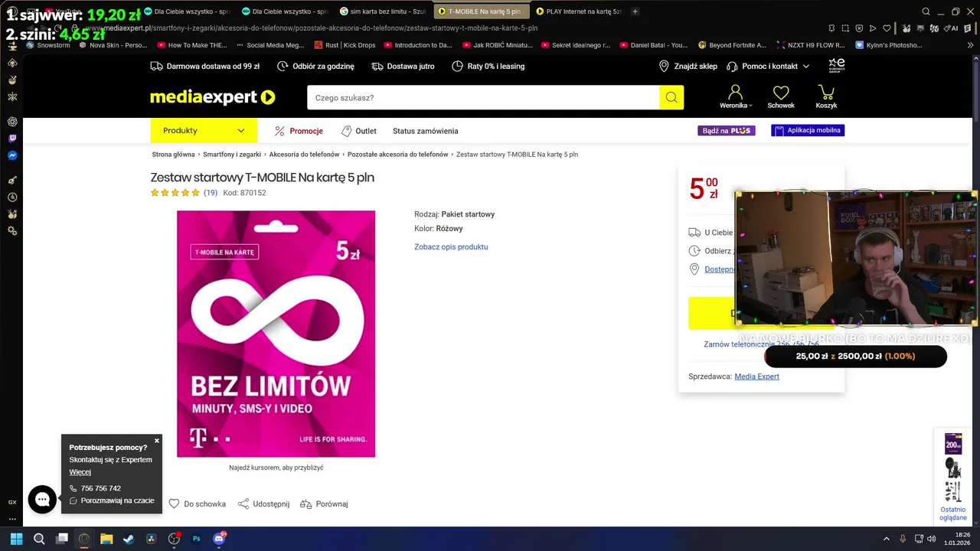Open the new tab plus button
The image size is (980, 551).
click(x=635, y=11)
